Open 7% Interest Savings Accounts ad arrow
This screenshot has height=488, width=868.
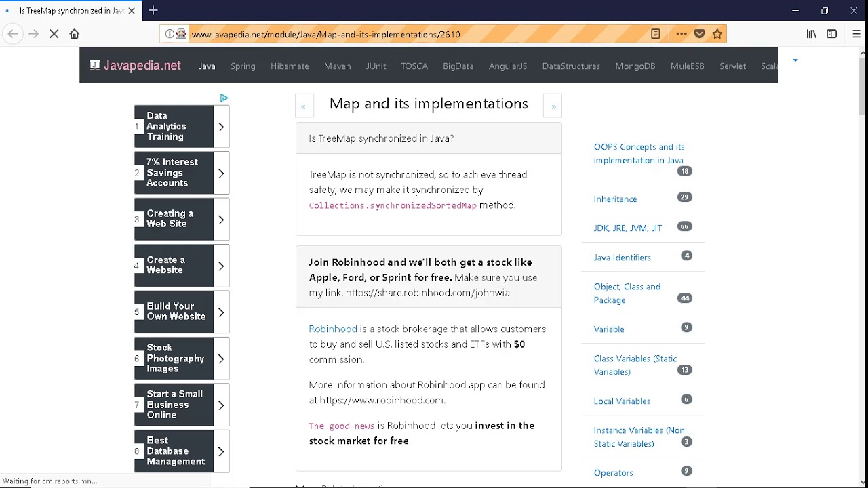click(x=221, y=173)
